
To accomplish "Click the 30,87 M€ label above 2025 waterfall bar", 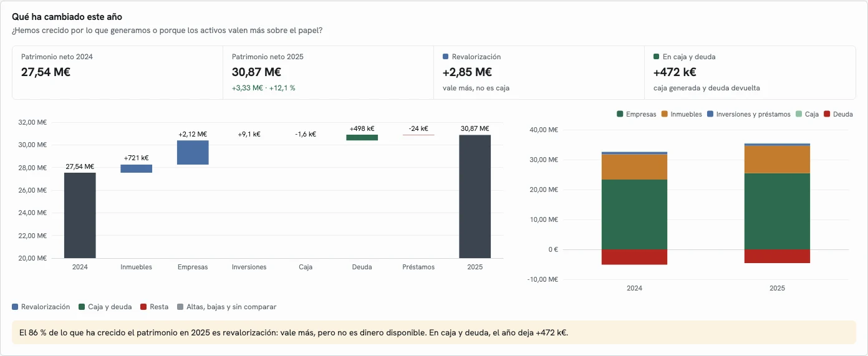I will pos(475,128).
